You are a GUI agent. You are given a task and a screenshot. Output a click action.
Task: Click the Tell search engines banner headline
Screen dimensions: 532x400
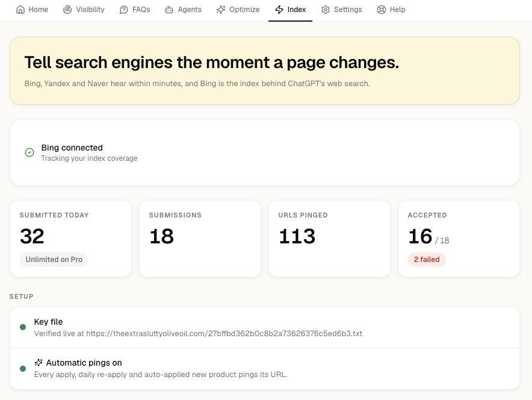point(212,63)
